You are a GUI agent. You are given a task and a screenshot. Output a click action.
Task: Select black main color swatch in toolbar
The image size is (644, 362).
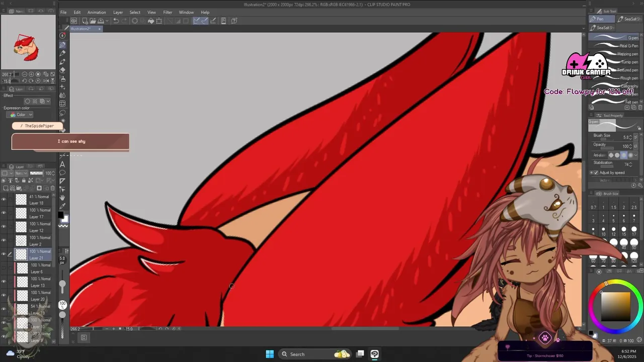(60, 216)
